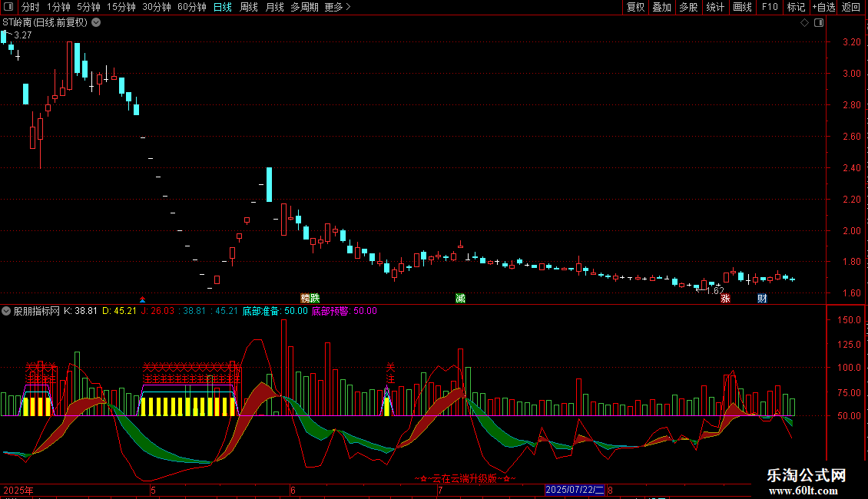Open the 股朋指标网 indicator dropdown arrow
868x499 pixels.
tap(6, 311)
